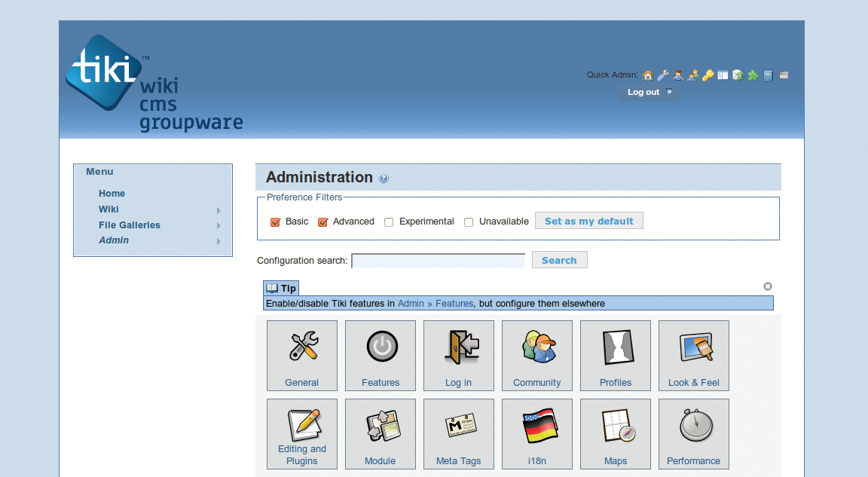This screenshot has width=868, height=477.
Task: Focus the Configuration search input field
Action: (x=439, y=261)
